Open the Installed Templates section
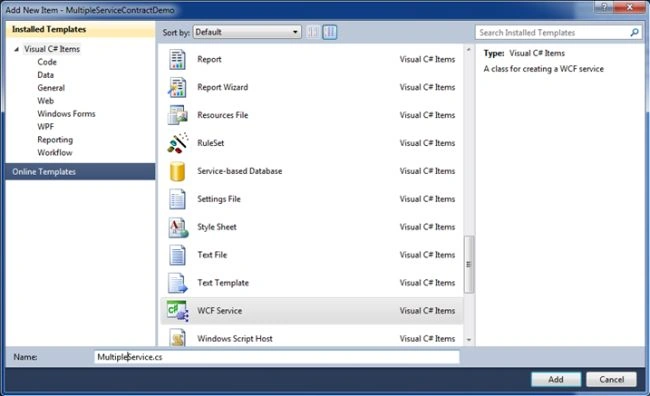Screen dimensions: 650x396 pyautogui.click(x=80, y=29)
